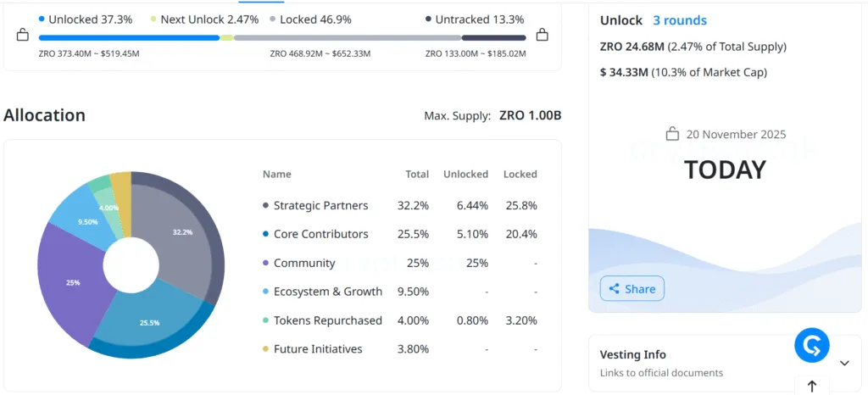Expand the Vesting Info section chevron
Viewport: 868px width, 395px height.
point(844,363)
